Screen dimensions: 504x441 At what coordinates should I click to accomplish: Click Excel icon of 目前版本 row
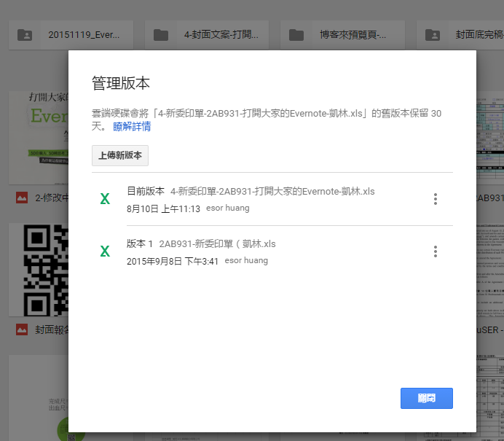click(x=105, y=199)
